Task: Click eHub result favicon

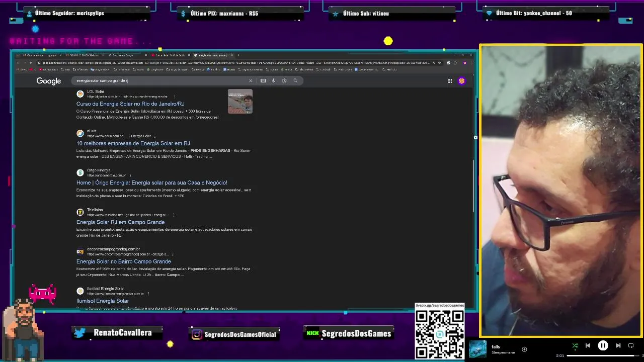Action: click(80, 133)
